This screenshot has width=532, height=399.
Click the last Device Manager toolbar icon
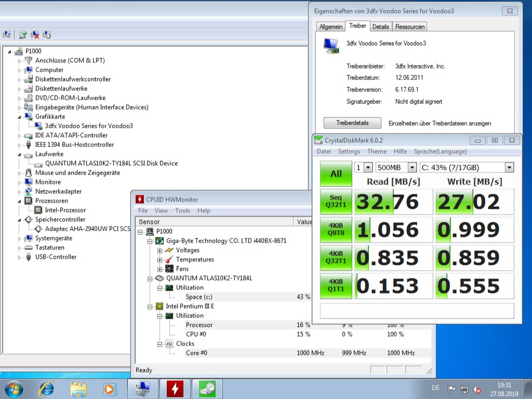[x=47, y=35]
